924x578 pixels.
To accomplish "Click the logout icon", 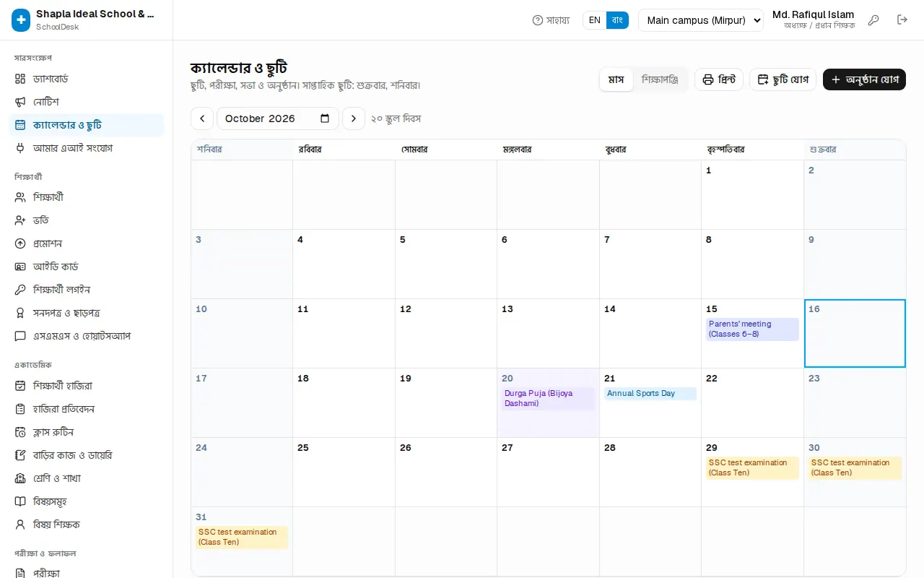I will (x=902, y=20).
